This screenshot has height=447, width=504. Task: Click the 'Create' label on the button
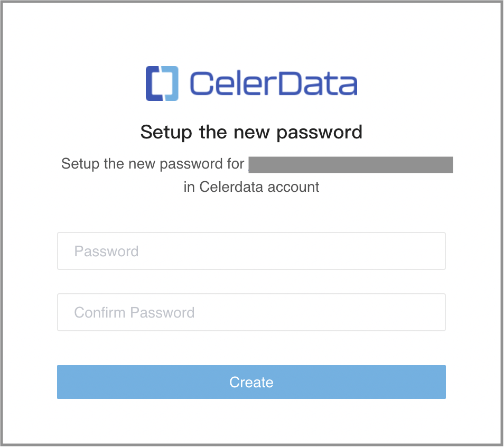[251, 382]
